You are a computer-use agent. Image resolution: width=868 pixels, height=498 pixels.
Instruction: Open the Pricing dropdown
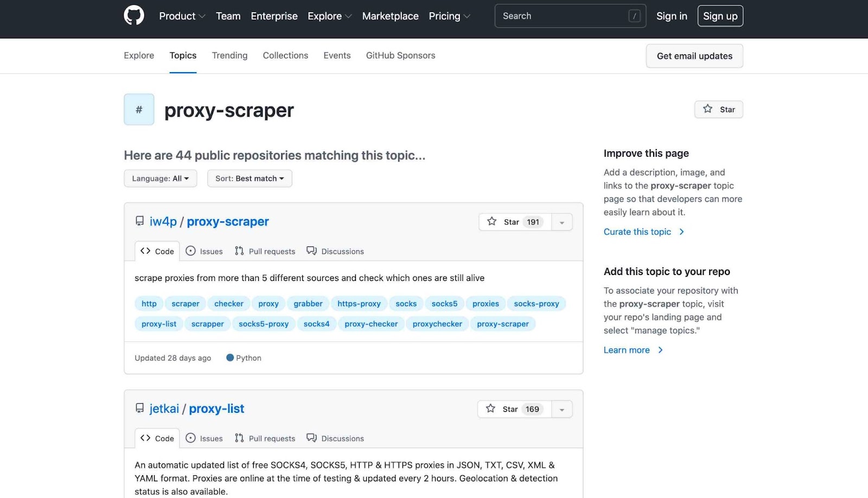tap(449, 16)
